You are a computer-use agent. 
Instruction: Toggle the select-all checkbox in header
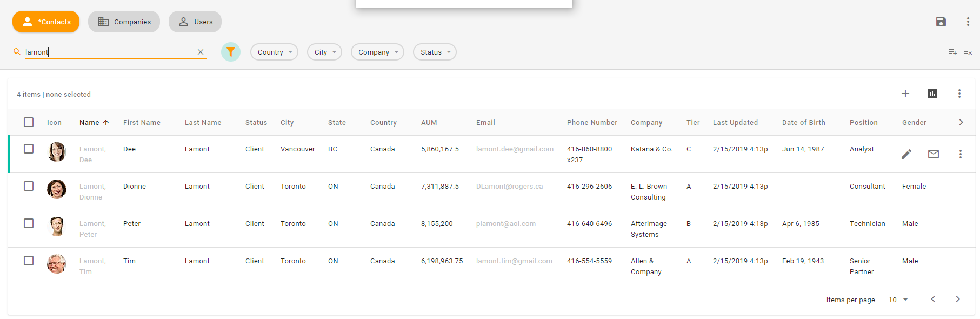coord(29,122)
